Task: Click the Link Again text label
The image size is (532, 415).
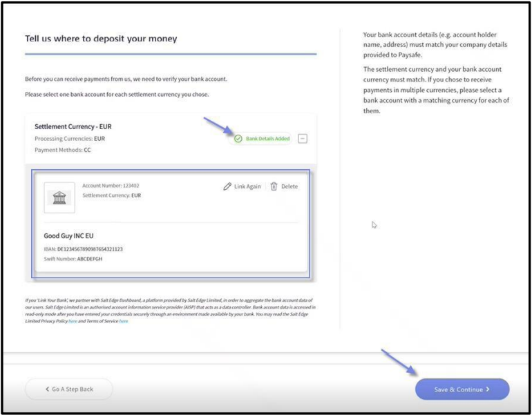Action: 247,186
